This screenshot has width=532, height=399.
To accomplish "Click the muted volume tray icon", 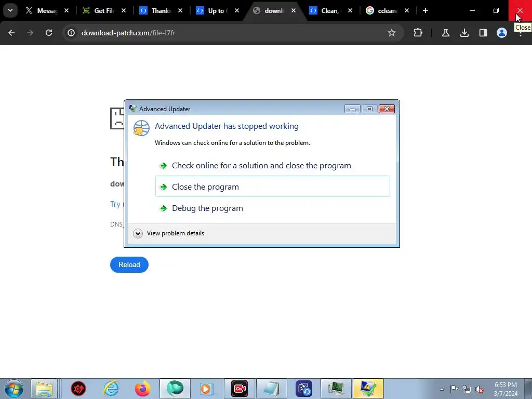I will pyautogui.click(x=480, y=389).
